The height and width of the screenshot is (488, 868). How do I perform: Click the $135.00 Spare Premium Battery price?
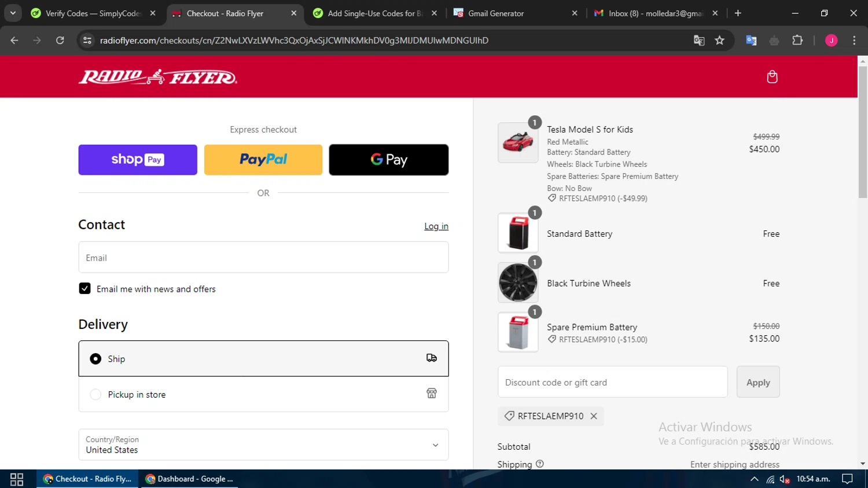click(764, 339)
